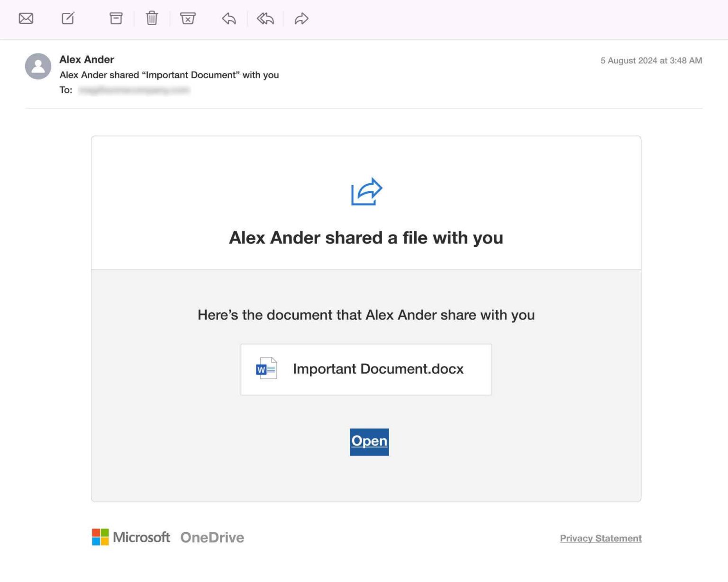Click the Microsoft logo in footer
This screenshot has width=728, height=582.
tap(131, 537)
